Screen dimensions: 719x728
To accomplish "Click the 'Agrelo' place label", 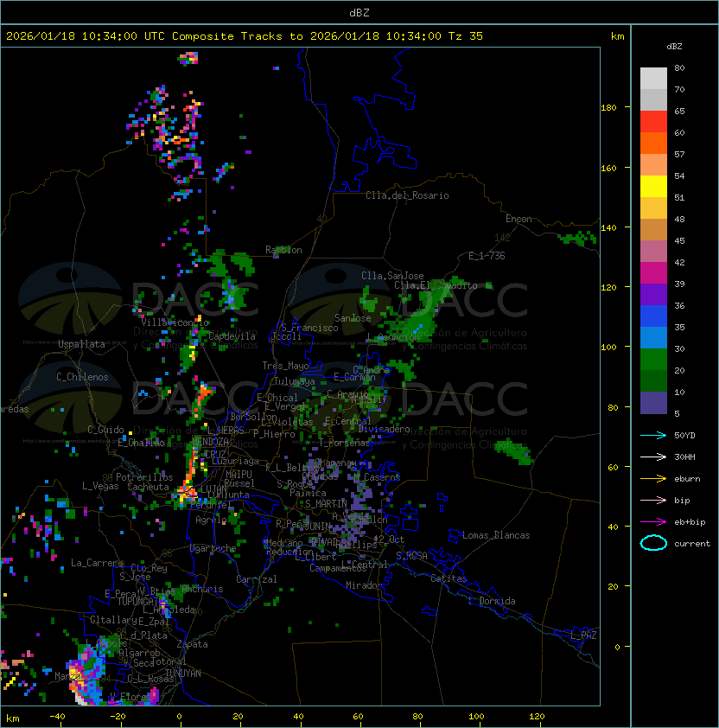I will pyautogui.click(x=211, y=520).
